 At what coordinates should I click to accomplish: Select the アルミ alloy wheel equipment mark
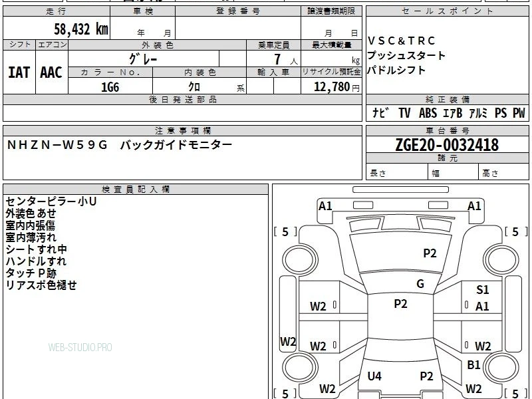point(478,112)
